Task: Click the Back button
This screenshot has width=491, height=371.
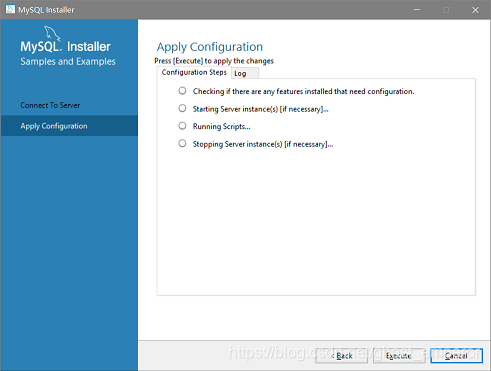Action: pyautogui.click(x=341, y=356)
